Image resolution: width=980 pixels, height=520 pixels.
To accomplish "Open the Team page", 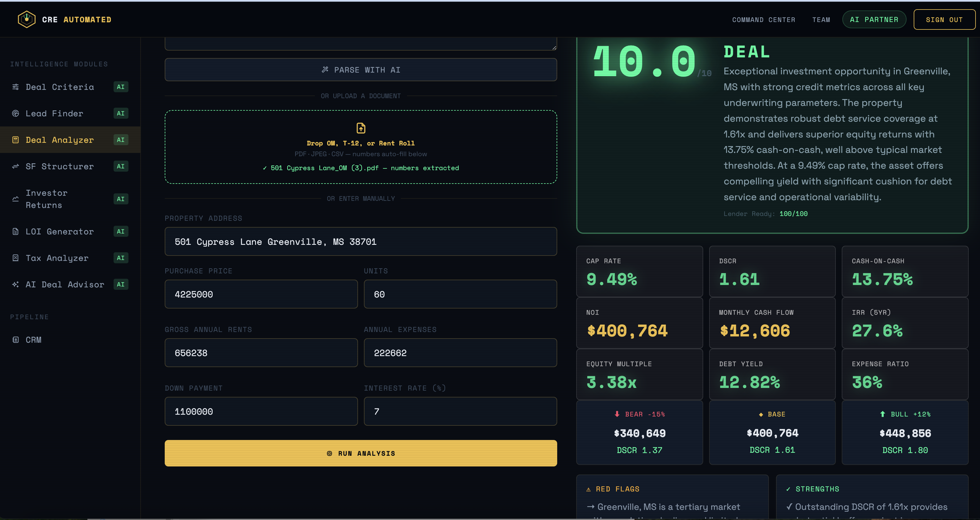I will (821, 20).
